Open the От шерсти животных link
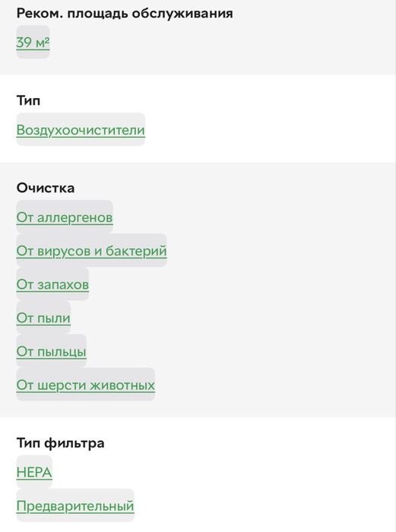The image size is (396, 532). (x=86, y=385)
